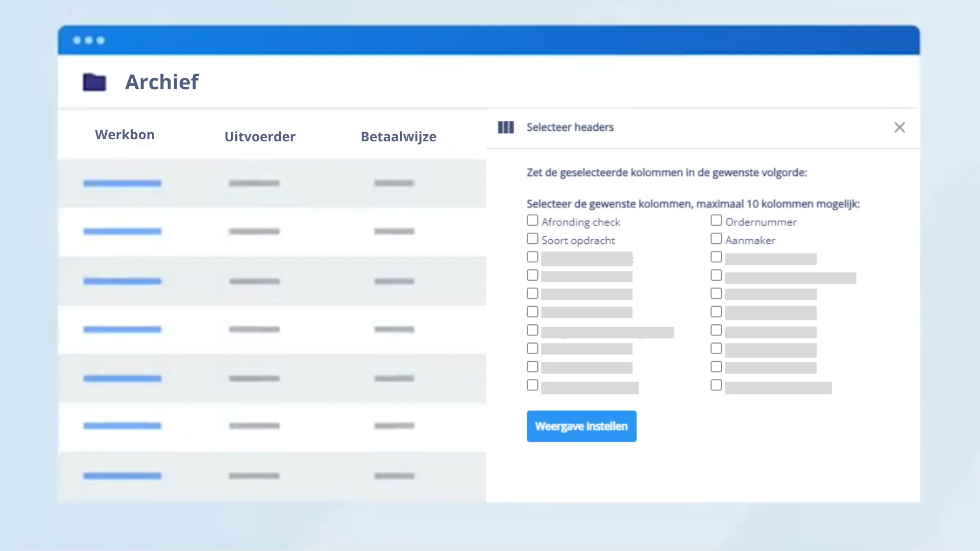This screenshot has height=551, width=980.
Task: Click the columns icon beside Selecteer headers
Action: pyautogui.click(x=505, y=127)
